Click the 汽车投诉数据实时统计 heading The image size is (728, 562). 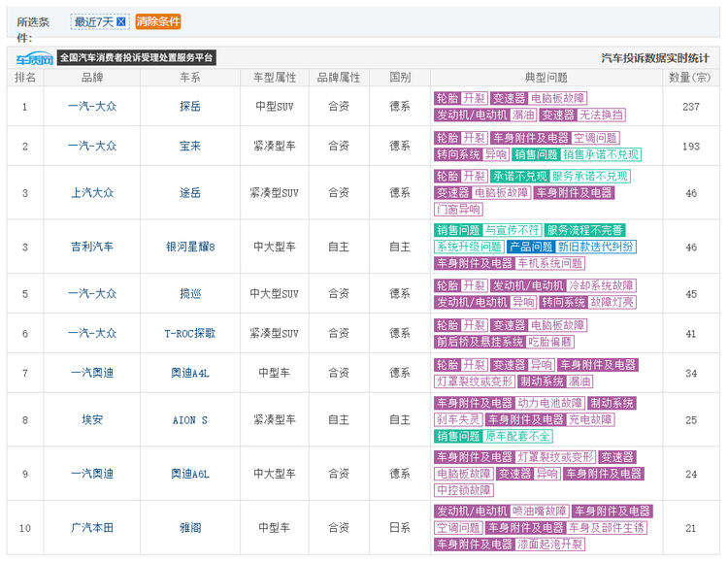655,58
